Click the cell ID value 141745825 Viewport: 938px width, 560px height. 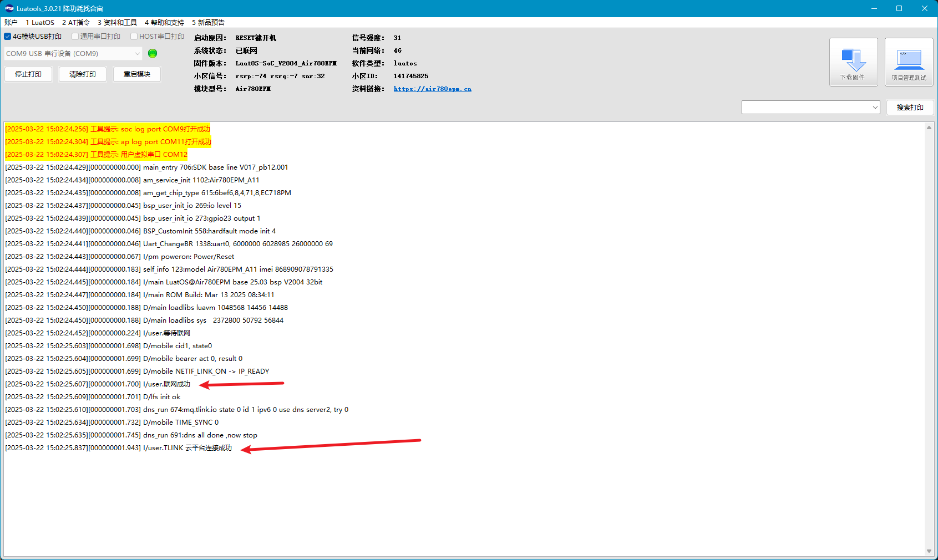[x=411, y=76]
